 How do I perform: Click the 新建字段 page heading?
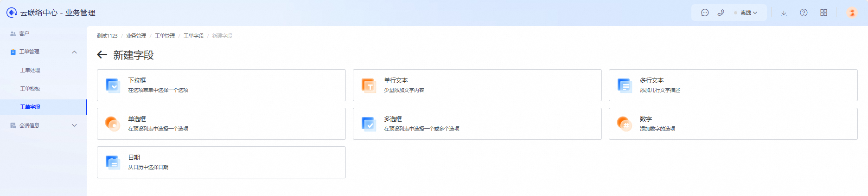click(134, 55)
